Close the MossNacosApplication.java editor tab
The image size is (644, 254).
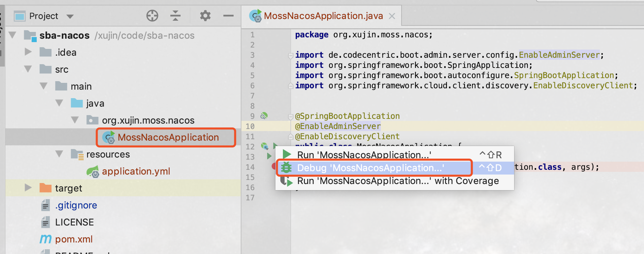pyautogui.click(x=392, y=16)
